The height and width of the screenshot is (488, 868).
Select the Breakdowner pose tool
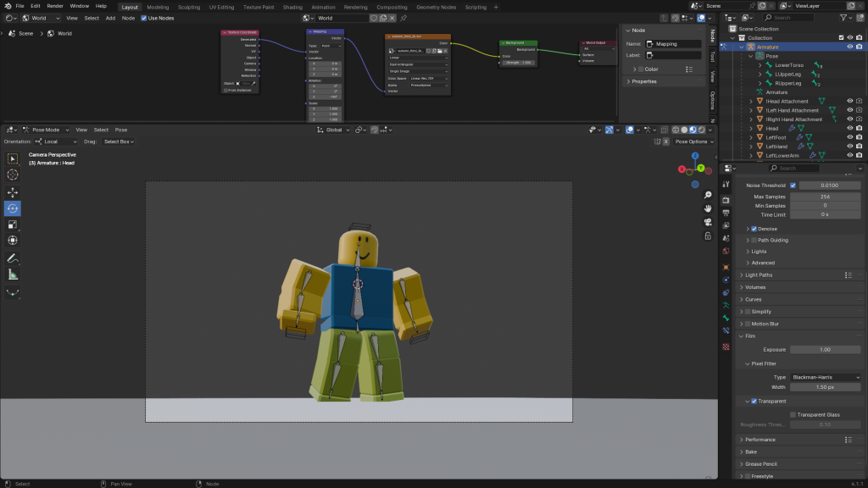pos(12,292)
